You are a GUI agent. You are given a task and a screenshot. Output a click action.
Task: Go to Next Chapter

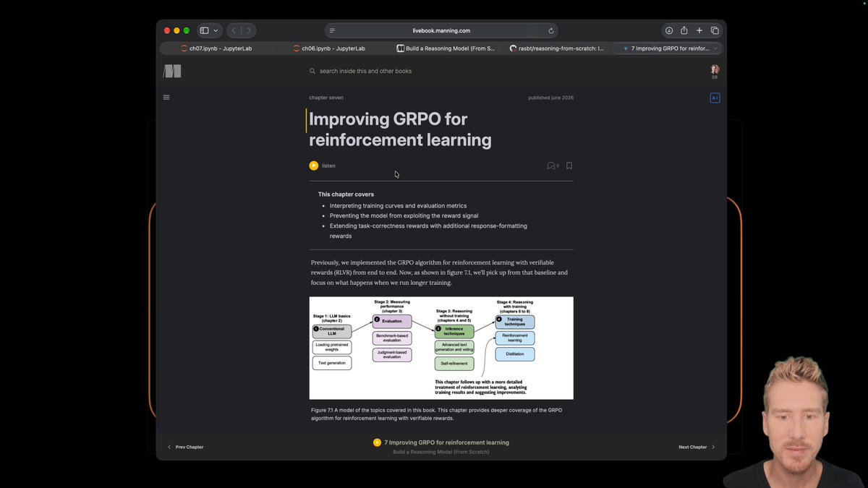(697, 447)
